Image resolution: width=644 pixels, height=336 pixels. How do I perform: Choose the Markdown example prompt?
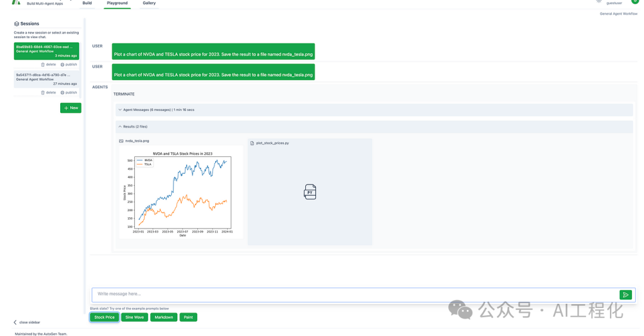pos(163,317)
